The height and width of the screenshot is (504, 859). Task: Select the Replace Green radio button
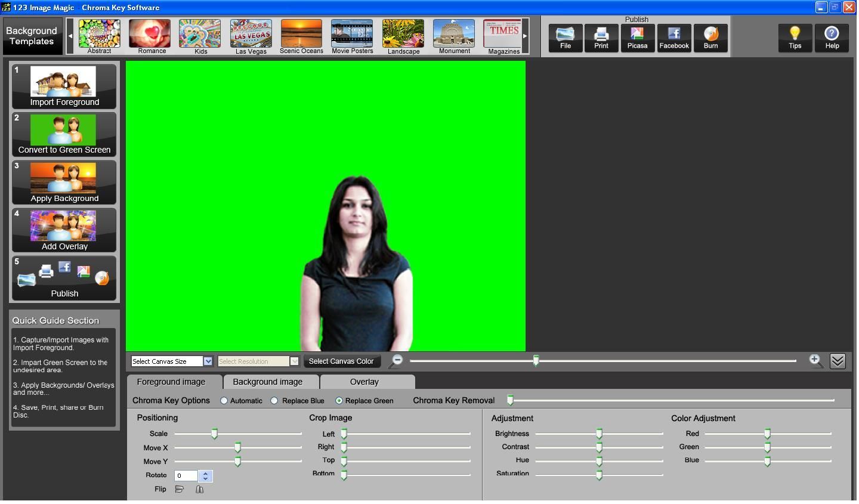click(x=339, y=401)
